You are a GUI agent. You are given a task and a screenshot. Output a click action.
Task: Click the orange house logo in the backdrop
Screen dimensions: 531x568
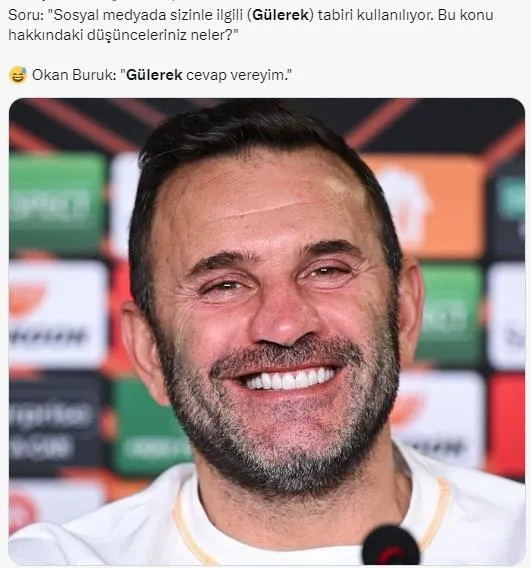[423, 206]
